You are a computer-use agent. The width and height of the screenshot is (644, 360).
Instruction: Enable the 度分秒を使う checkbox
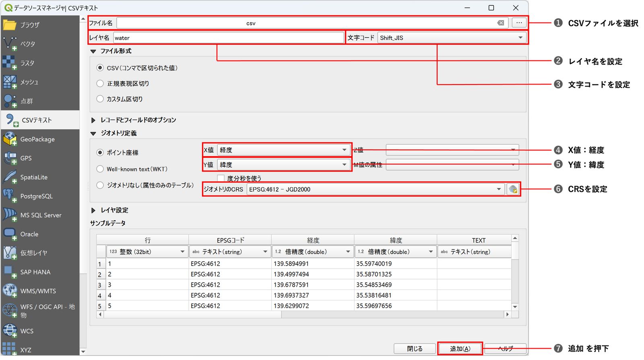pos(221,178)
